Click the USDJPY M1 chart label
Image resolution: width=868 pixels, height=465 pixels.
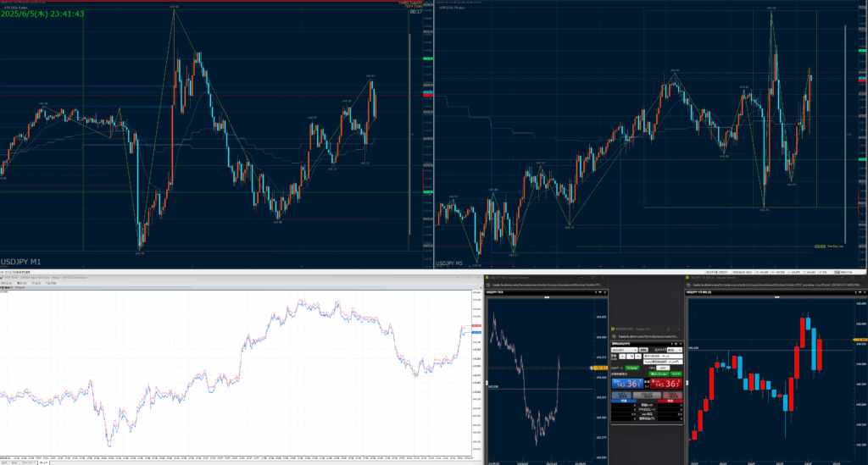(x=20, y=262)
